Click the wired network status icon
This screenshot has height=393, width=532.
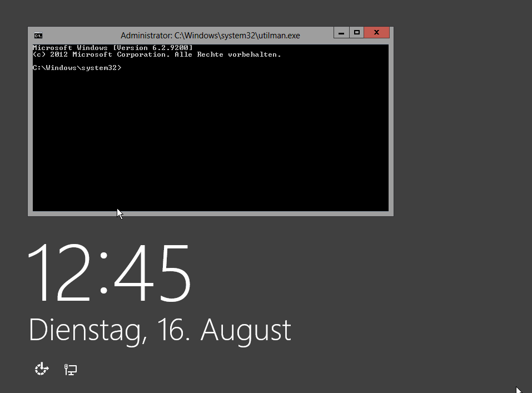[70, 369]
